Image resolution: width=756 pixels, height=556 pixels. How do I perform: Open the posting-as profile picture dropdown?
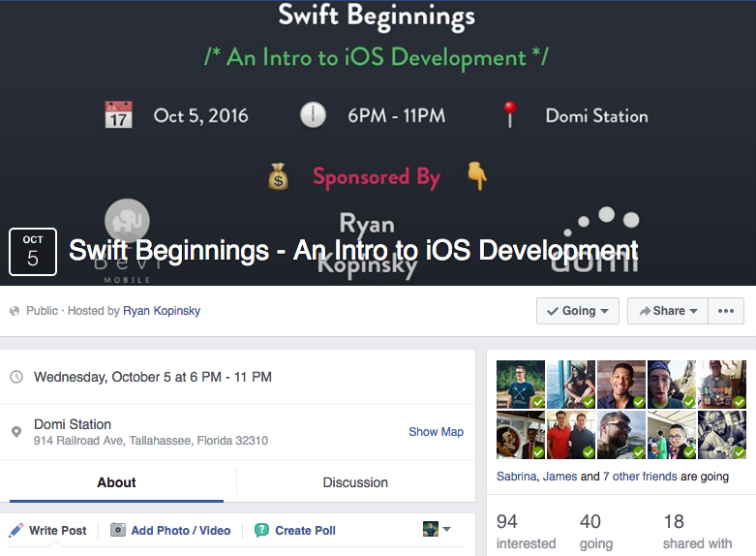tap(437, 529)
